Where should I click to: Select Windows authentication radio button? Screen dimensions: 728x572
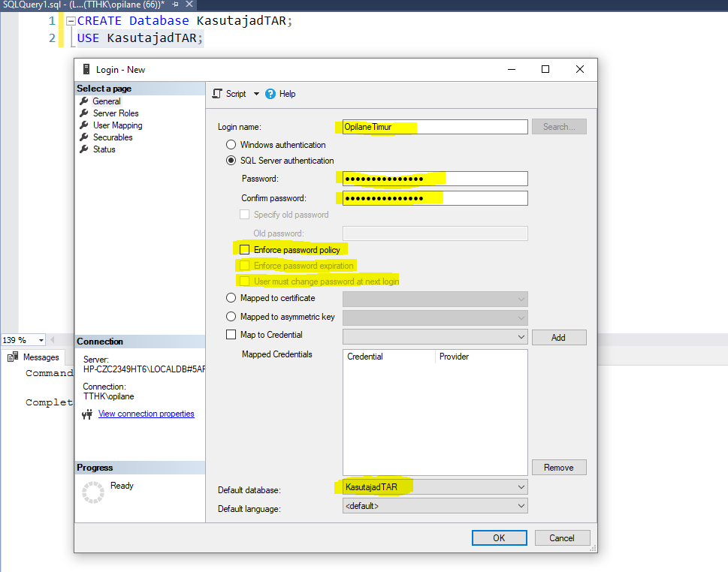[231, 145]
